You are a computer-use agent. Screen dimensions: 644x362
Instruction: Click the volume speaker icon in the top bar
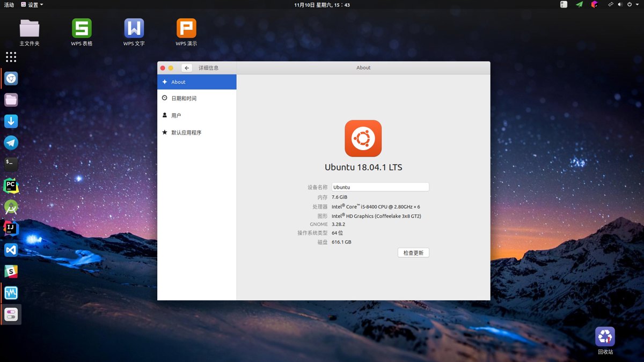point(620,4)
